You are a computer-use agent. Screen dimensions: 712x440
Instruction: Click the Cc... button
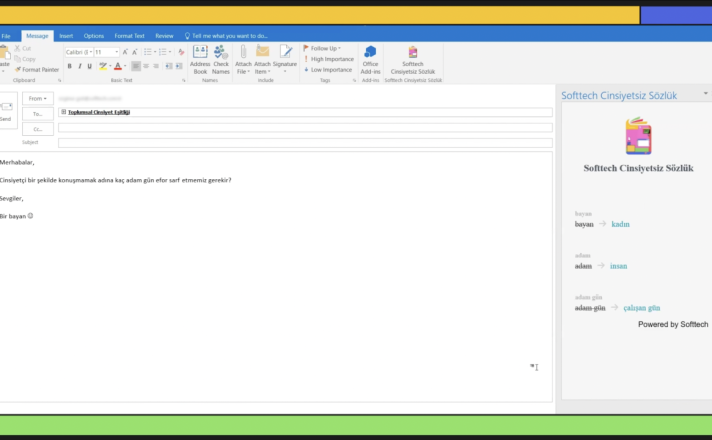click(38, 129)
